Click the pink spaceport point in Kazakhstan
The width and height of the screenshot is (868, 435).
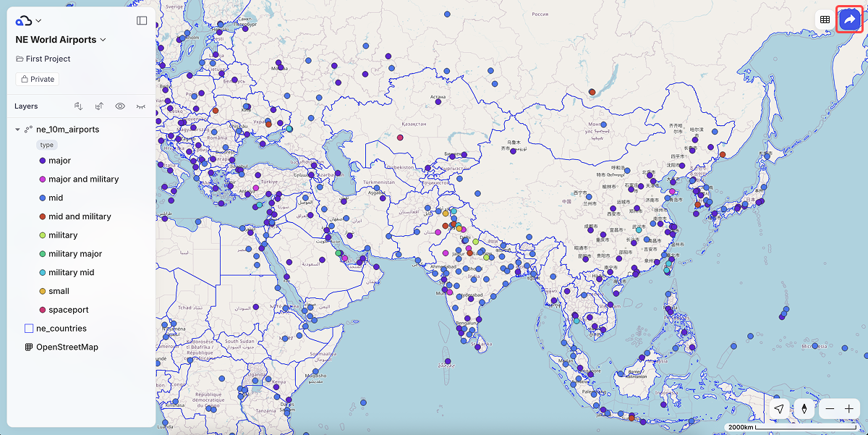(400, 138)
